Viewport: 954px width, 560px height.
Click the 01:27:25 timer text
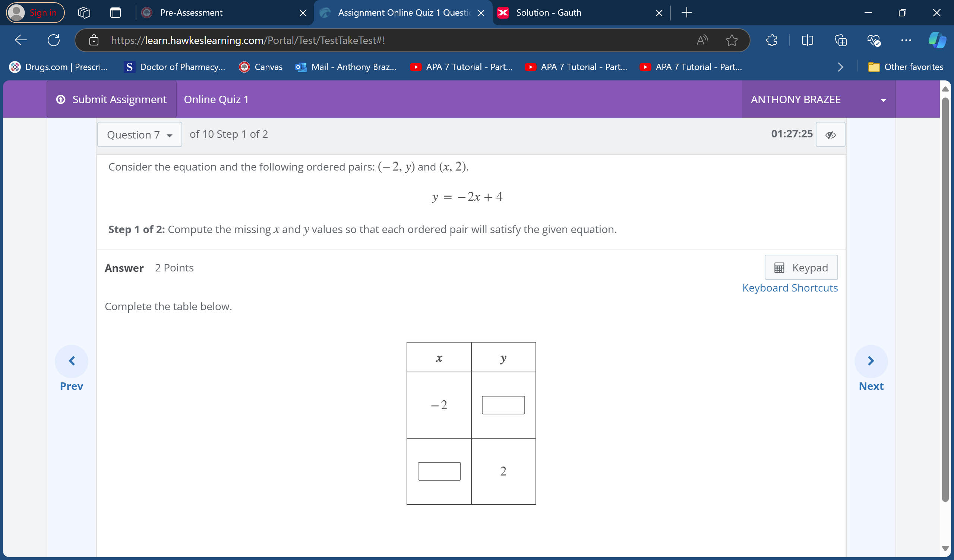click(x=792, y=134)
